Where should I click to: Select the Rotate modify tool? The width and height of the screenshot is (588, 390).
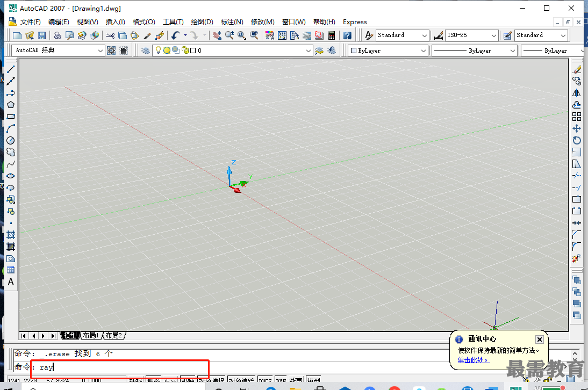(x=577, y=141)
